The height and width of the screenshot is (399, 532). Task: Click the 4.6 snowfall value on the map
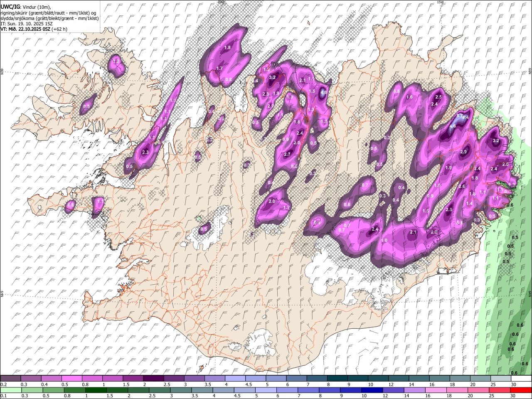pos(453,126)
